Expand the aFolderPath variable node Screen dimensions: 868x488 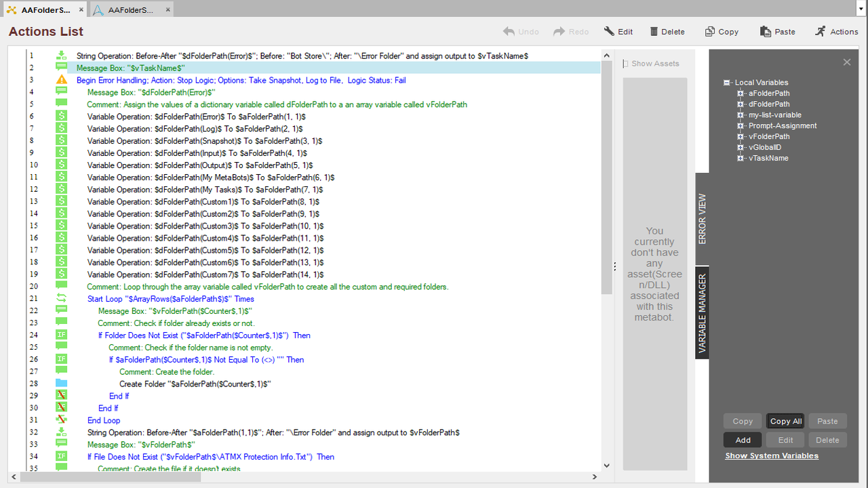pos(741,94)
